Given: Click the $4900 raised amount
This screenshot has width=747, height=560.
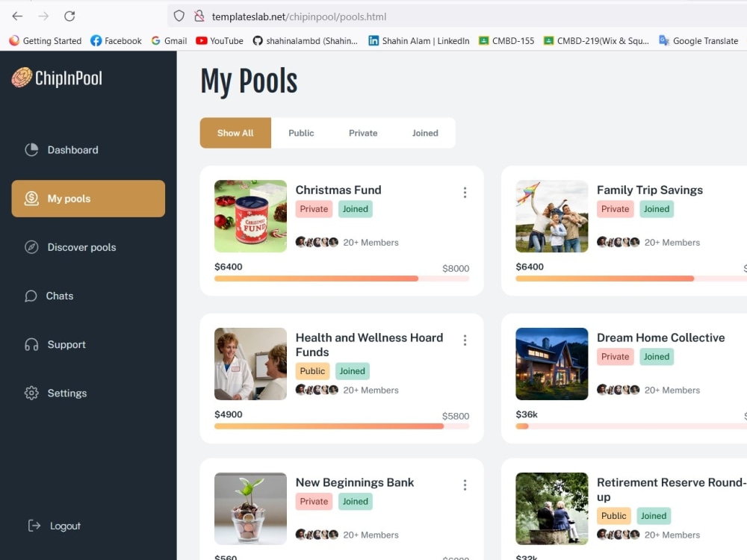Looking at the screenshot, I should coord(228,414).
